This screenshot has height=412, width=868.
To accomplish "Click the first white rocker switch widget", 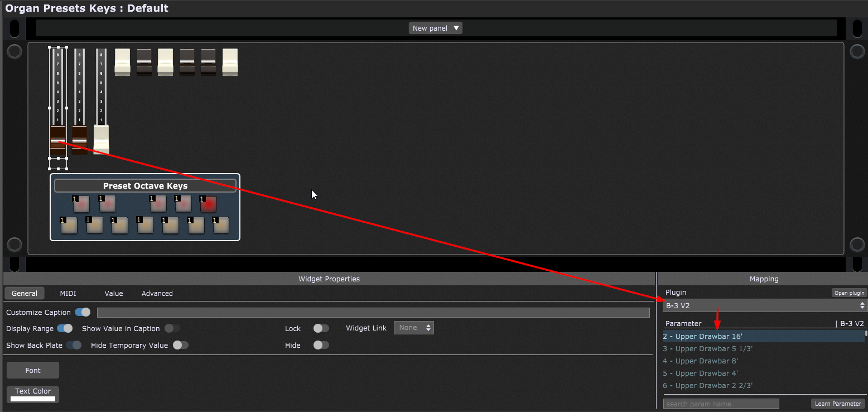I will [122, 61].
